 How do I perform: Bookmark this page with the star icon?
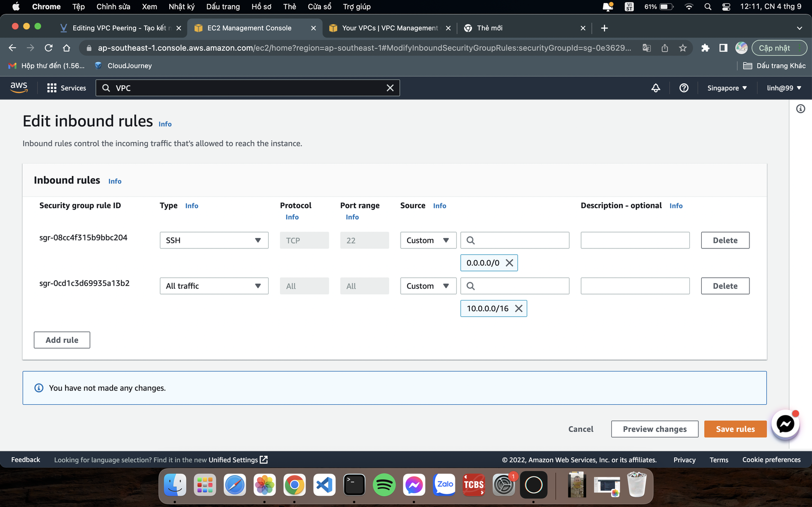683,48
